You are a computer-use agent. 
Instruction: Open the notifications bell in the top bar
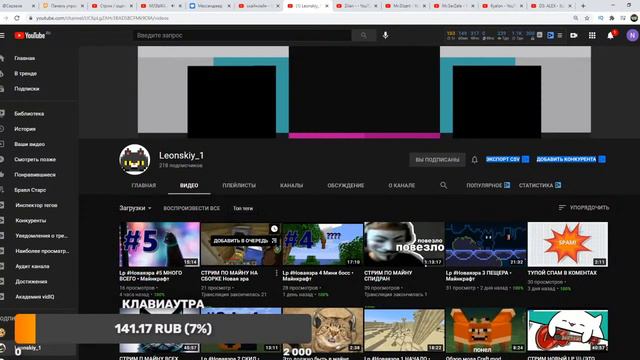tap(611, 36)
